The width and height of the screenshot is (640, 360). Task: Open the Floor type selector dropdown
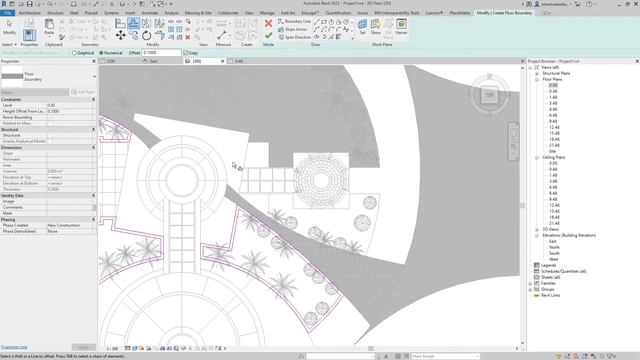(94, 77)
